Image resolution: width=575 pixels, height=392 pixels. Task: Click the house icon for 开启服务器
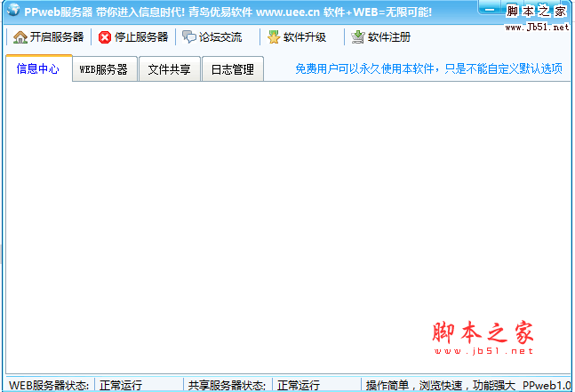[x=20, y=37]
